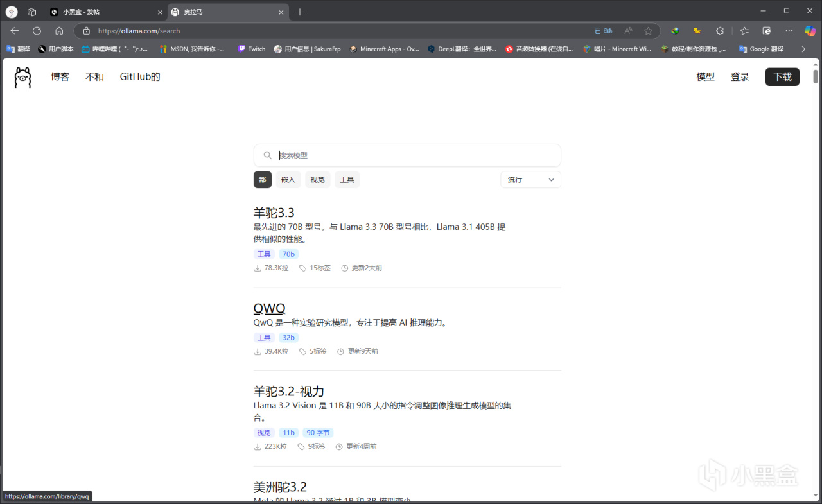Open the 博客 navigation link

coord(60,77)
